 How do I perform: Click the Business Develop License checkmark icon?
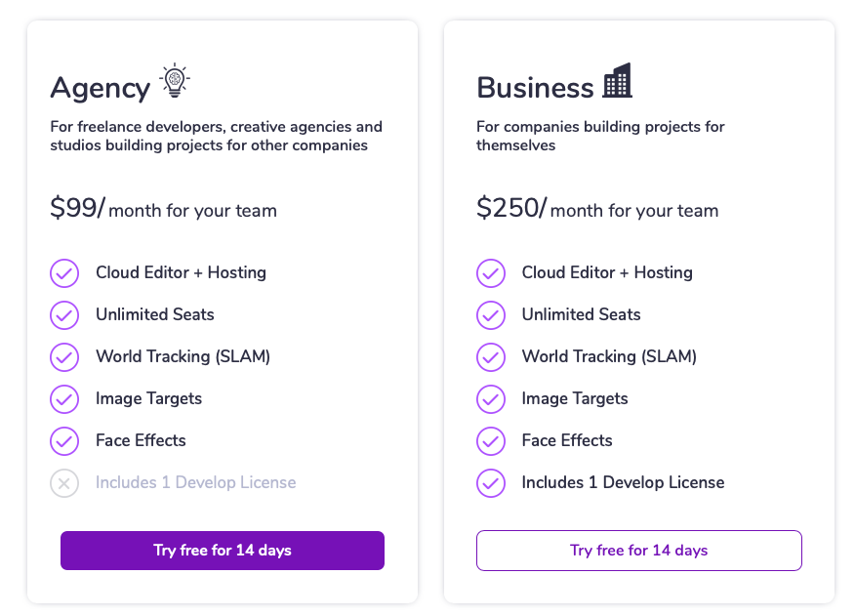491,483
